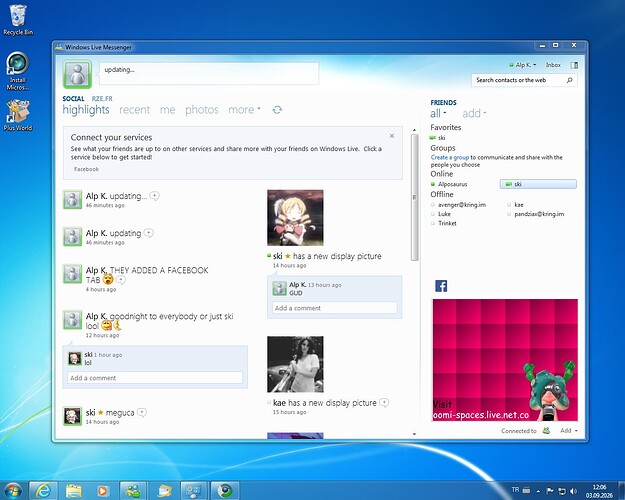Show hidden tray icons arrow

tap(538, 491)
